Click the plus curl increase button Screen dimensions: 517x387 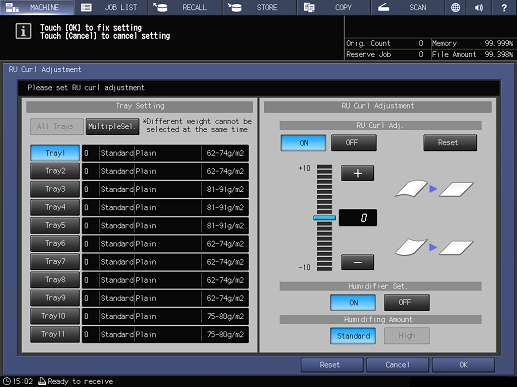click(357, 173)
